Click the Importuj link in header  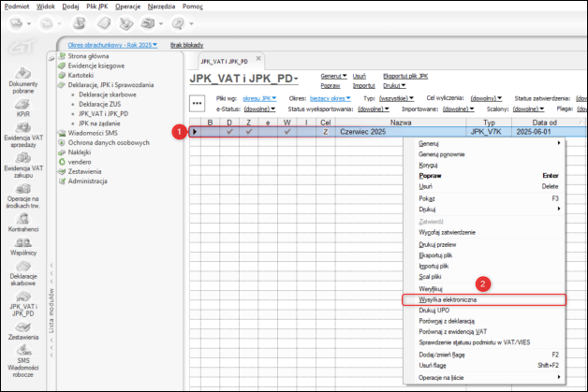coord(363,86)
